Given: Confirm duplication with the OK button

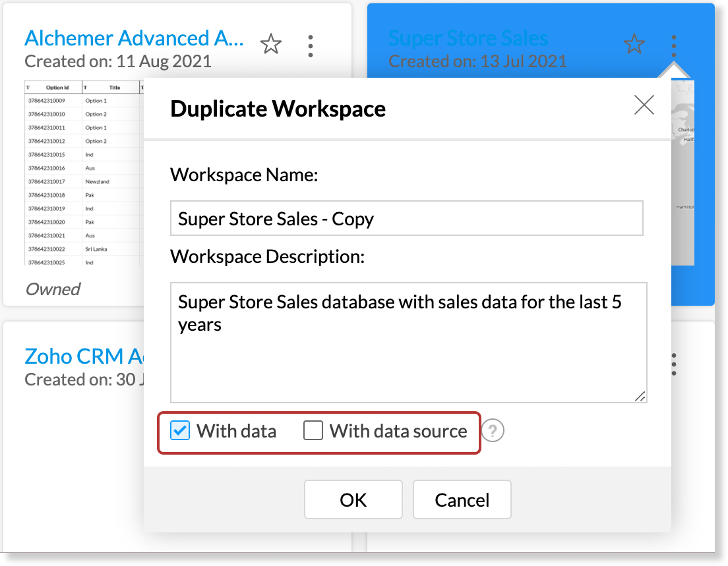Looking at the screenshot, I should tap(353, 499).
